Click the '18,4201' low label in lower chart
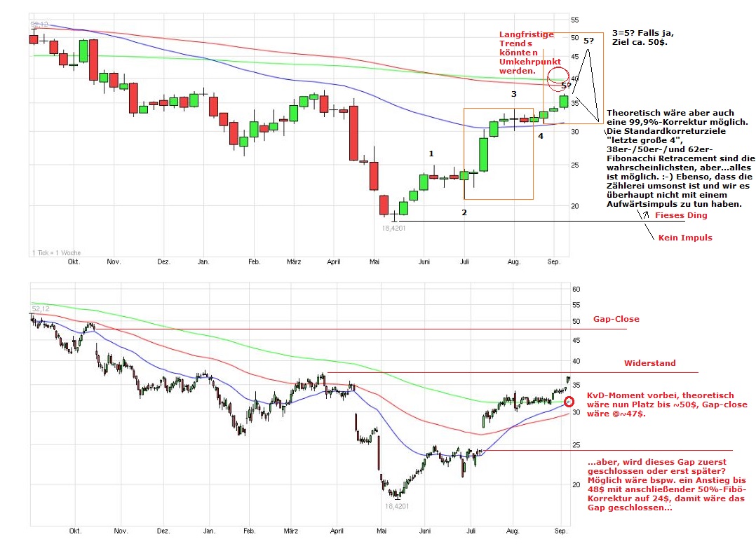Screen dimensions: 756x551 coord(397,505)
